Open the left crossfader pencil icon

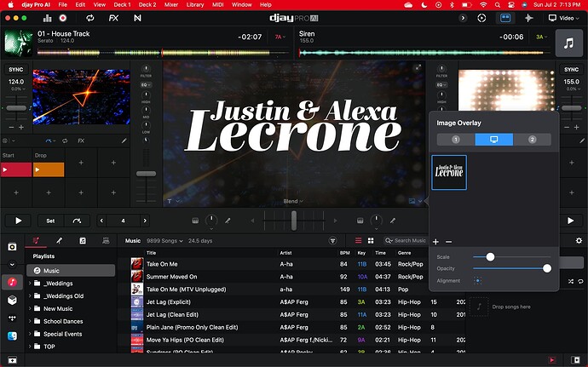(x=228, y=221)
